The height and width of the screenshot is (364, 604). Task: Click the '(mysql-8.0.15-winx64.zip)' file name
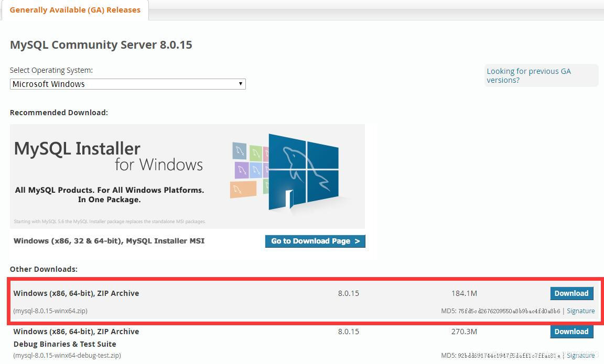click(x=50, y=311)
